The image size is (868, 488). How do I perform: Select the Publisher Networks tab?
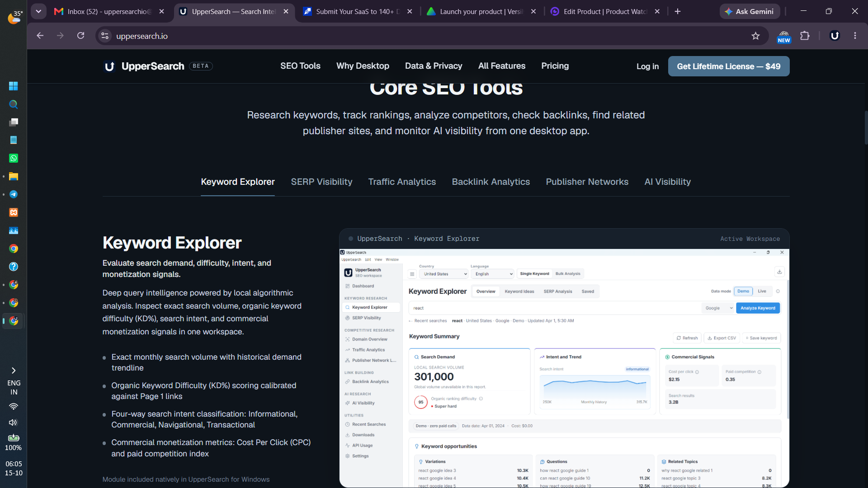(587, 182)
